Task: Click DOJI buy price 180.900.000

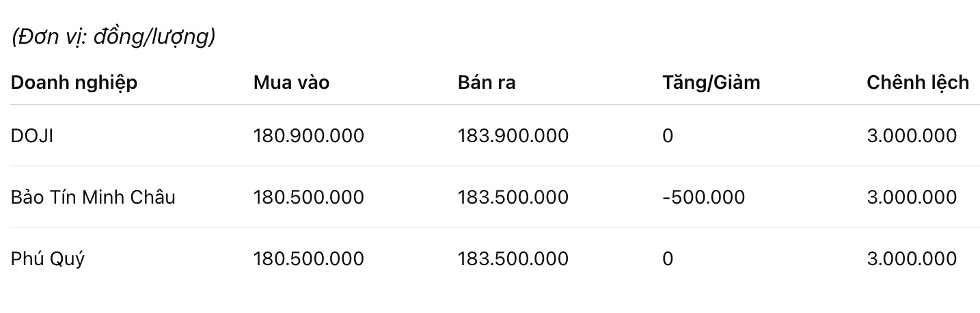Action: (308, 136)
